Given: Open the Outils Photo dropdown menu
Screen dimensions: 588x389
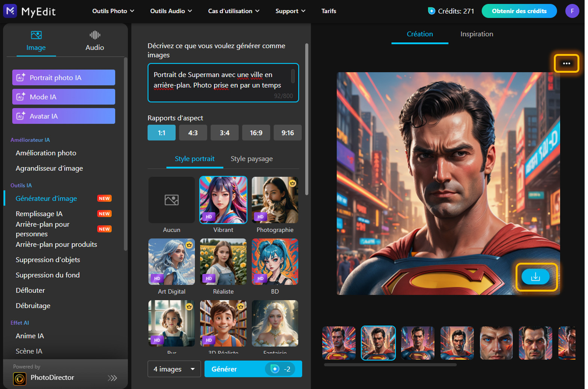Looking at the screenshot, I should point(113,11).
